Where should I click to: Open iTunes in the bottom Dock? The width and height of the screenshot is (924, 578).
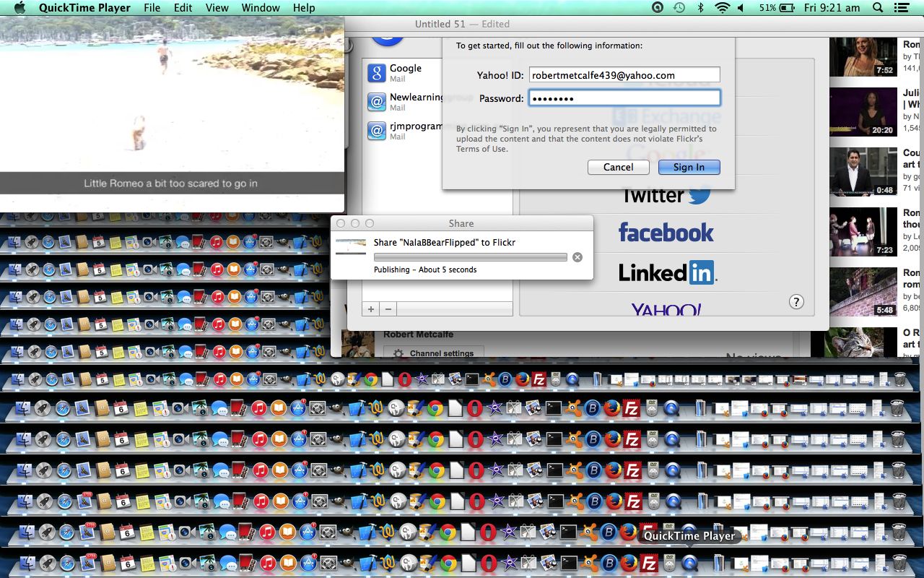point(268,564)
